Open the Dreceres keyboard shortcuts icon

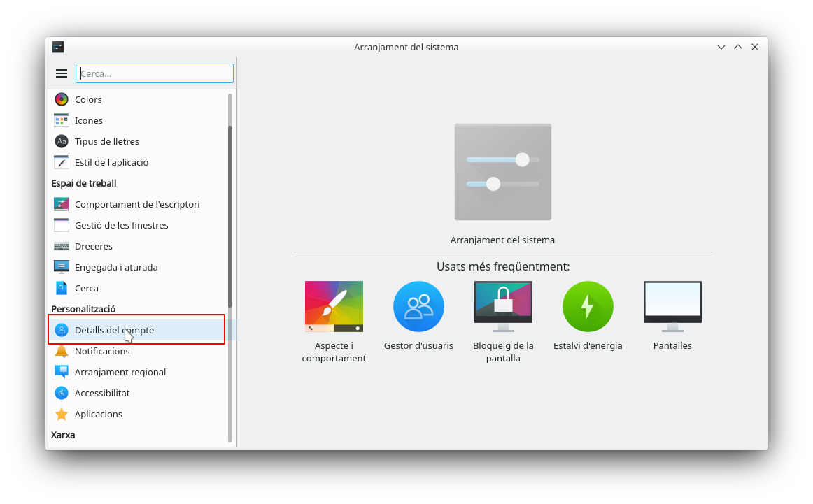pos(62,246)
